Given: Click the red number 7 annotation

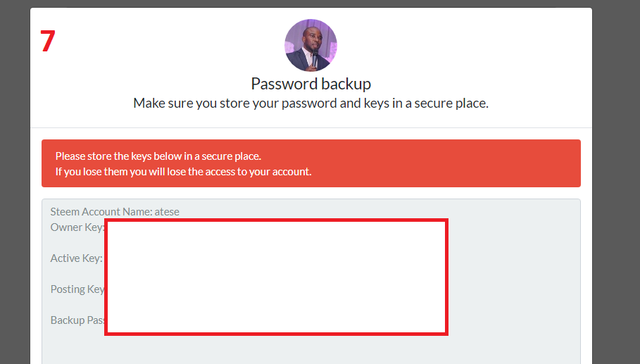Looking at the screenshot, I should pyautogui.click(x=48, y=41).
